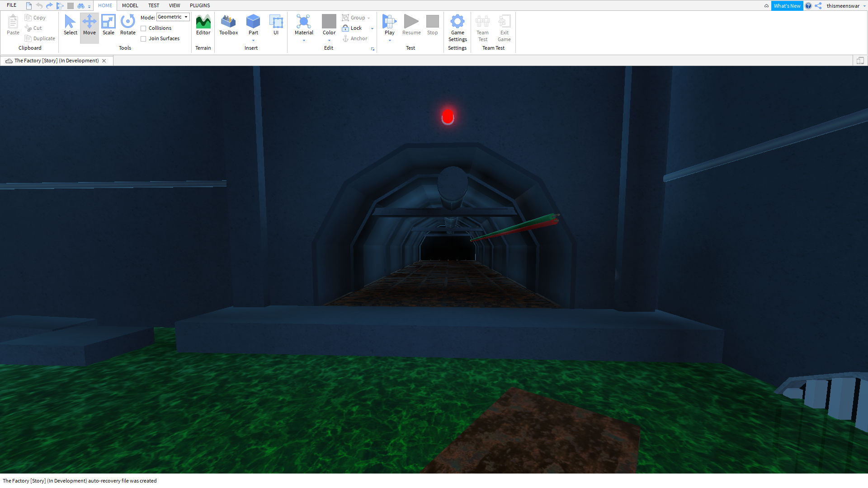Viewport: 868px width, 488px height.
Task: Switch to the MODEL ribbon tab
Action: (130, 5)
